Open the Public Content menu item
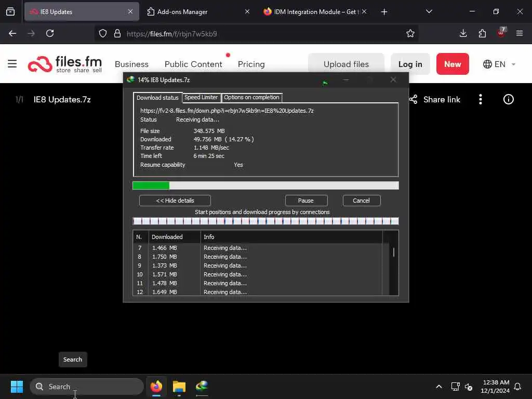The width and height of the screenshot is (532, 399). pyautogui.click(x=193, y=64)
